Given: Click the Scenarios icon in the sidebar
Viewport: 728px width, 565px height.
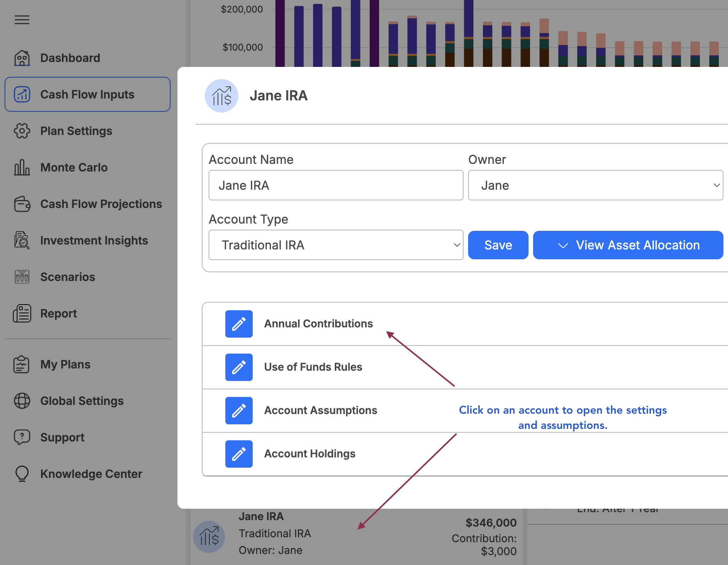Looking at the screenshot, I should [22, 277].
